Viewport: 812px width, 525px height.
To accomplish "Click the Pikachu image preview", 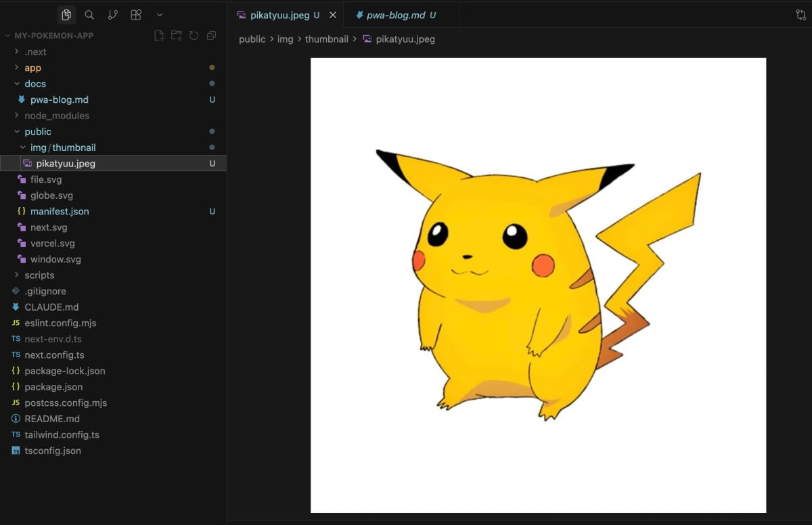I will [538, 285].
